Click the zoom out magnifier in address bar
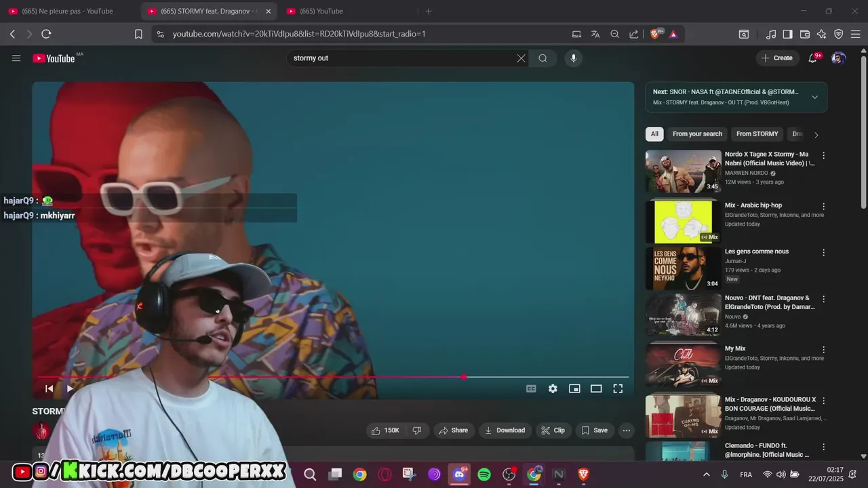The width and height of the screenshot is (868, 488). tap(614, 34)
